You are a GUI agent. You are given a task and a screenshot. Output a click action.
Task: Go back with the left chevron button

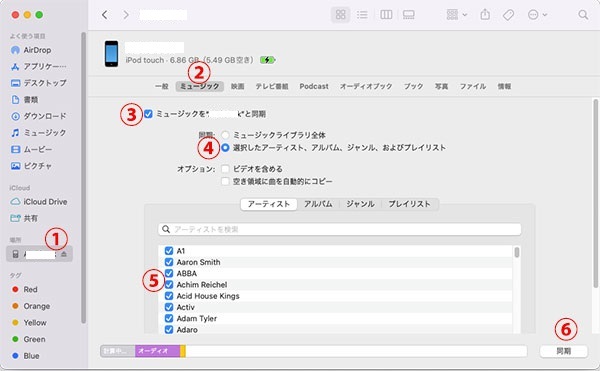104,15
